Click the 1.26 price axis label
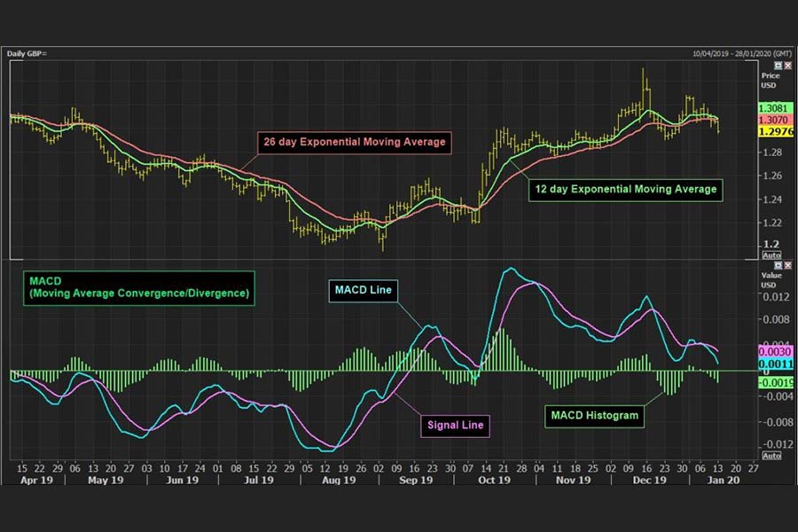 772,176
